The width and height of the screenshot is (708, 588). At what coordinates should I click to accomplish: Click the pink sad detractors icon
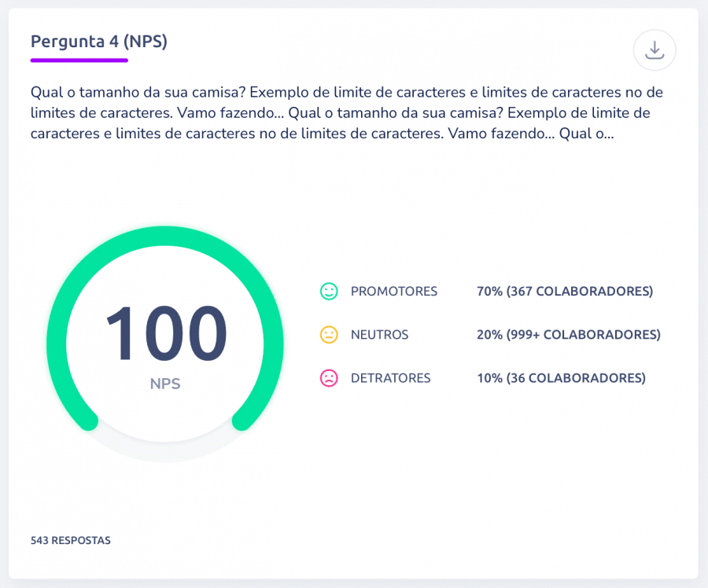(x=329, y=377)
